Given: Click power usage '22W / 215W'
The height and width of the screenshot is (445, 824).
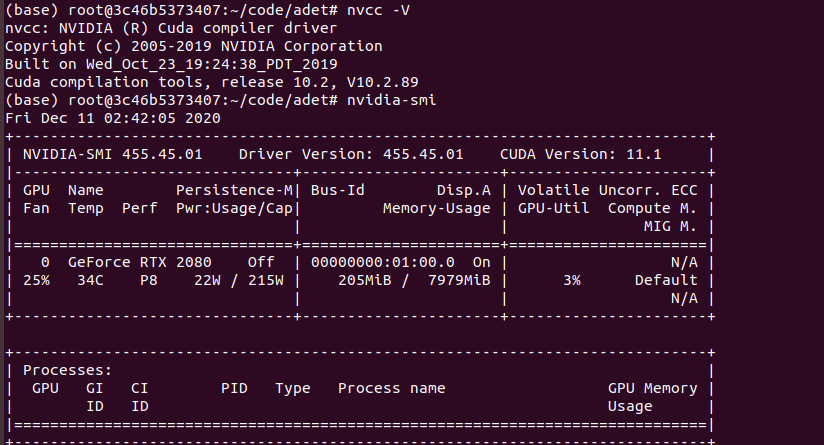Looking at the screenshot, I should point(239,281).
